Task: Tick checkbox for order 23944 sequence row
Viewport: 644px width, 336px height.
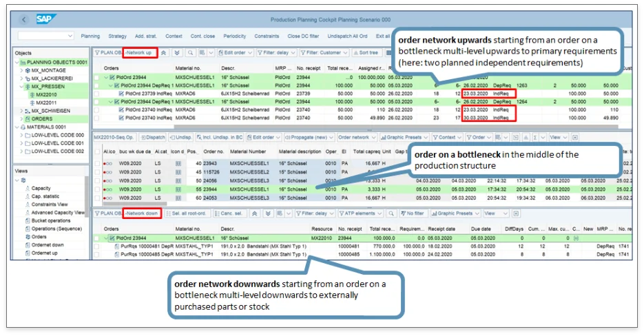Action: 97,189
